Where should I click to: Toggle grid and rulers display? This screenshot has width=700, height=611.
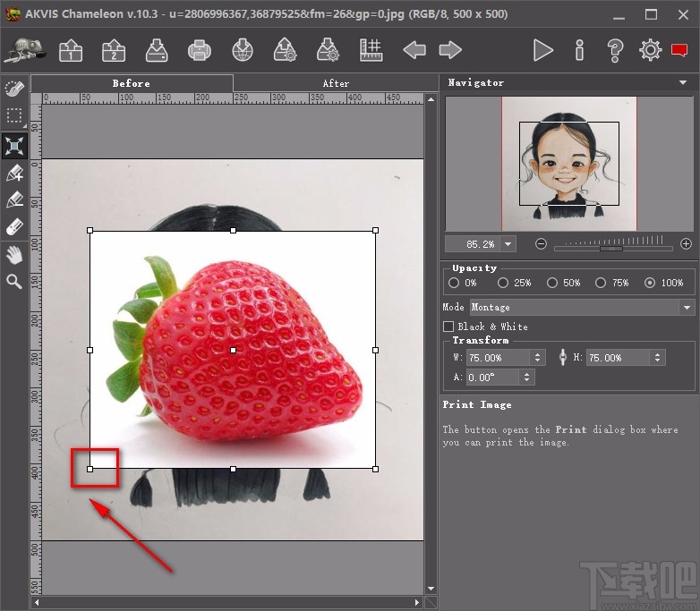(x=371, y=50)
